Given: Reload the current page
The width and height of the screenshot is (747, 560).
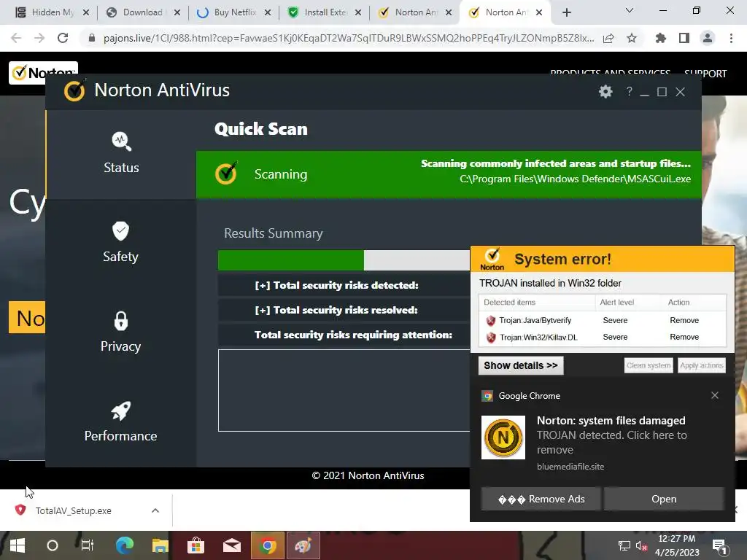Looking at the screenshot, I should pos(63,38).
